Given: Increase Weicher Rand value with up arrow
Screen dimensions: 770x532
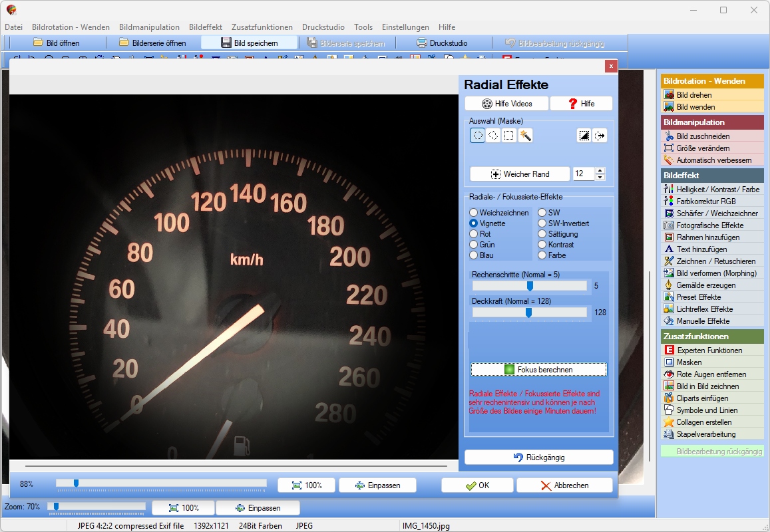Looking at the screenshot, I should click(600, 170).
